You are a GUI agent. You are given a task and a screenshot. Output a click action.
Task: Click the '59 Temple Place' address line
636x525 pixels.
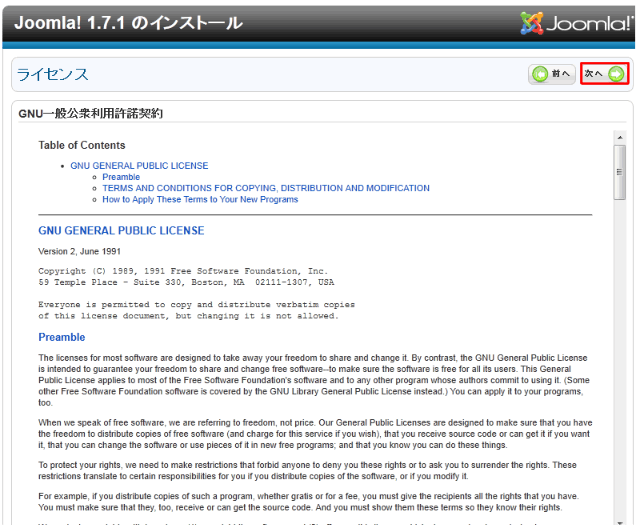pyautogui.click(x=186, y=282)
